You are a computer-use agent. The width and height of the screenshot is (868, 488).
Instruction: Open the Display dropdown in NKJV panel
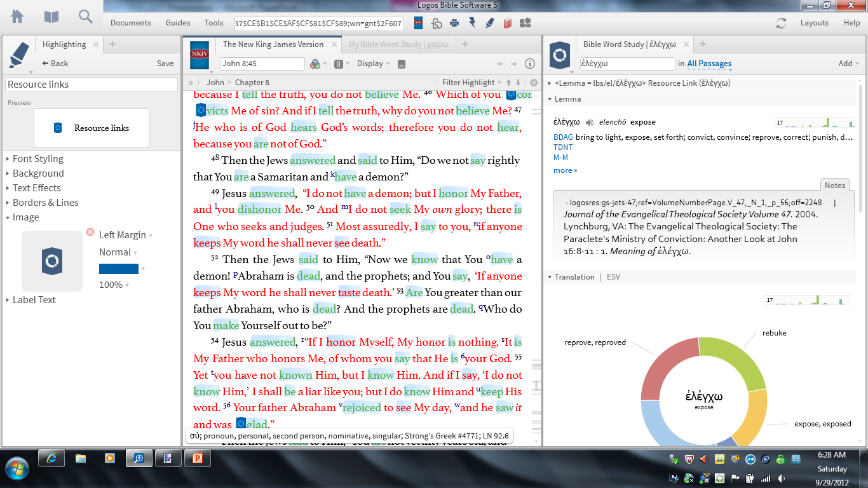tap(373, 64)
